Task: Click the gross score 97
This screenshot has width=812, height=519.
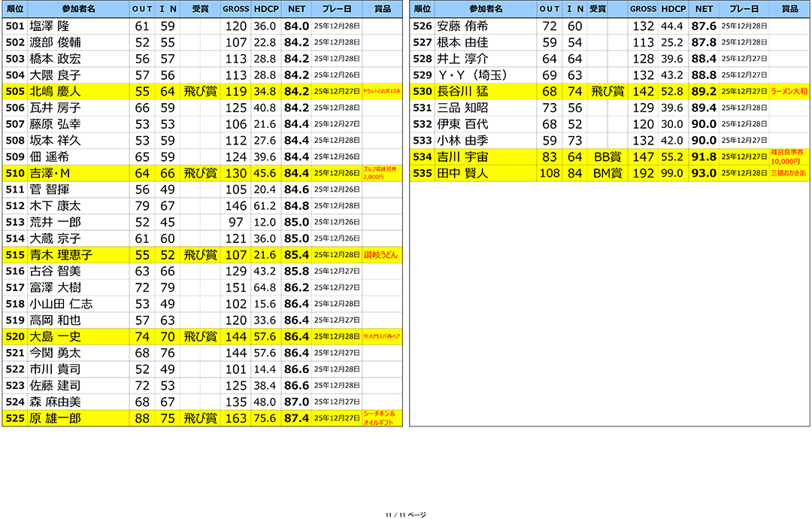Action: (236, 222)
